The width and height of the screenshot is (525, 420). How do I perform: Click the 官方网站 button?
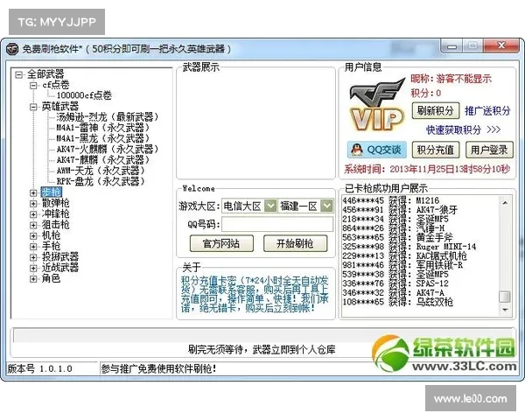click(x=221, y=243)
